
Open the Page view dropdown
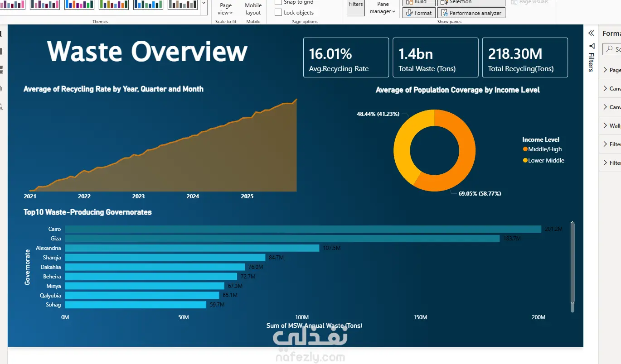(x=226, y=9)
